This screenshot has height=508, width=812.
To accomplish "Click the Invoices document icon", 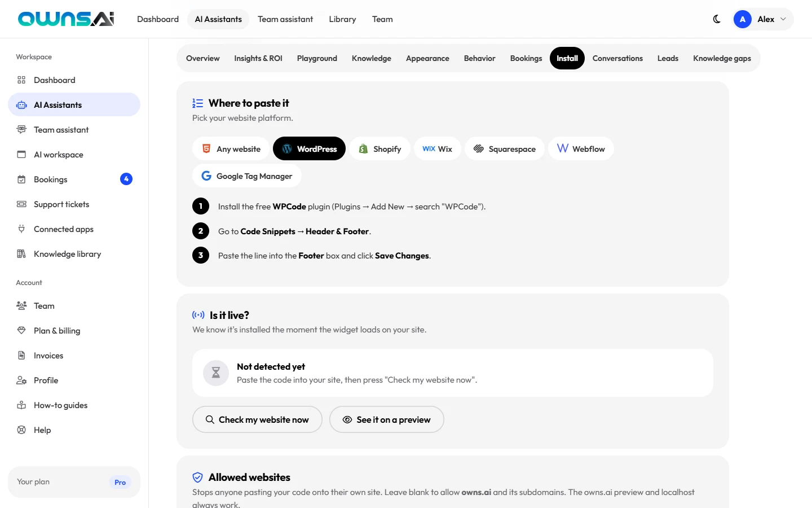I will [21, 356].
